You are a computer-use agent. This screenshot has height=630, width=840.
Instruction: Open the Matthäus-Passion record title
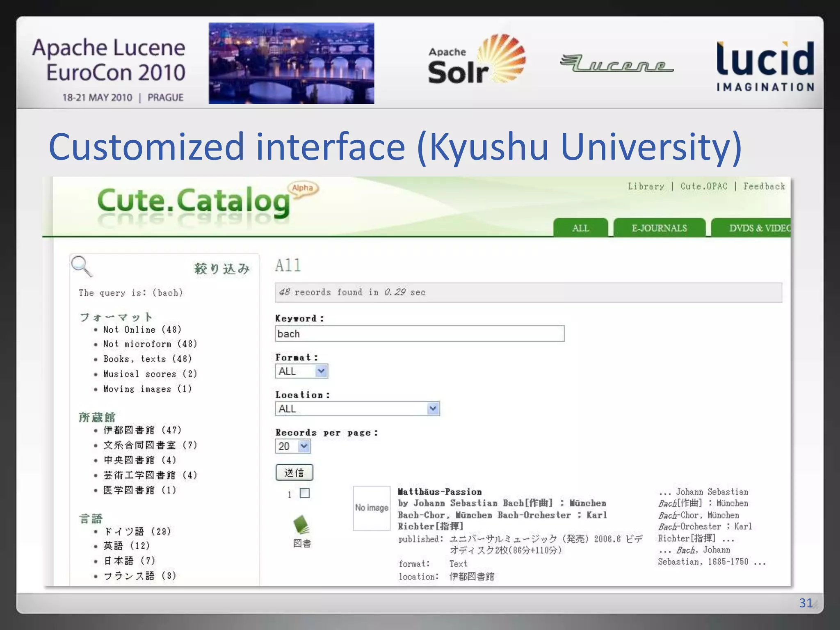pyautogui.click(x=440, y=492)
